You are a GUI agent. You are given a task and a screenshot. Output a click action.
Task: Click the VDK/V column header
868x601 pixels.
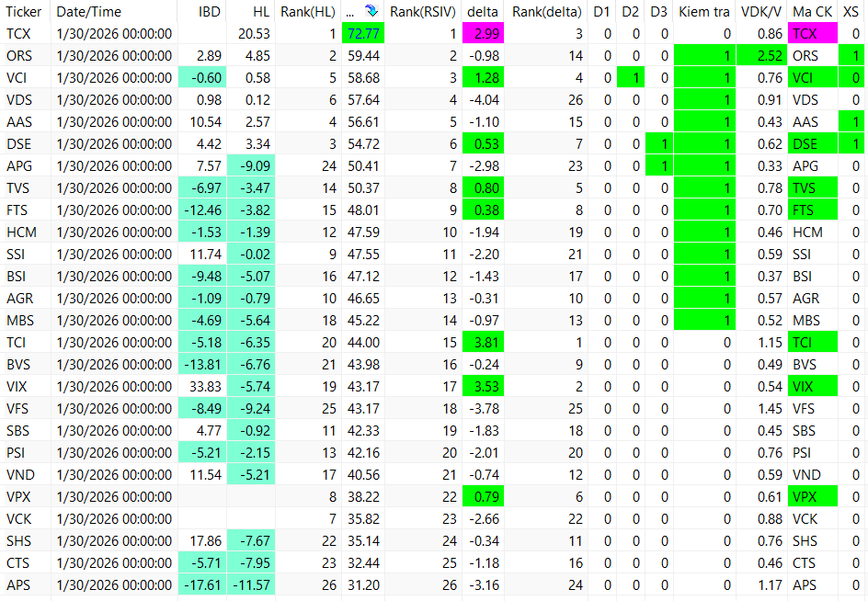click(761, 11)
